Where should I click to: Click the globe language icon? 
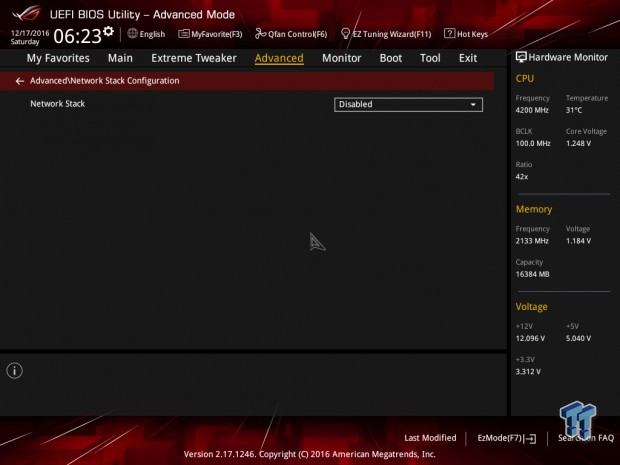(x=132, y=34)
